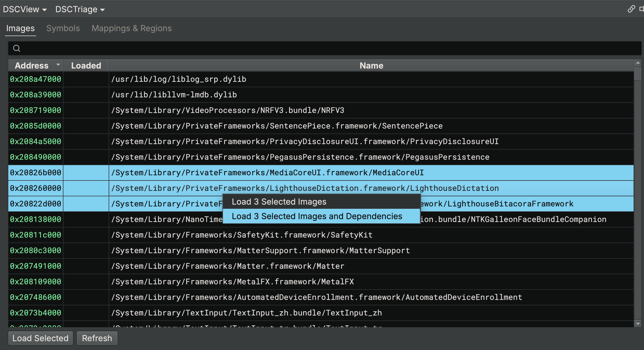Open the DSCTriage dropdown menu
This screenshot has height=350, width=644.
click(x=80, y=9)
